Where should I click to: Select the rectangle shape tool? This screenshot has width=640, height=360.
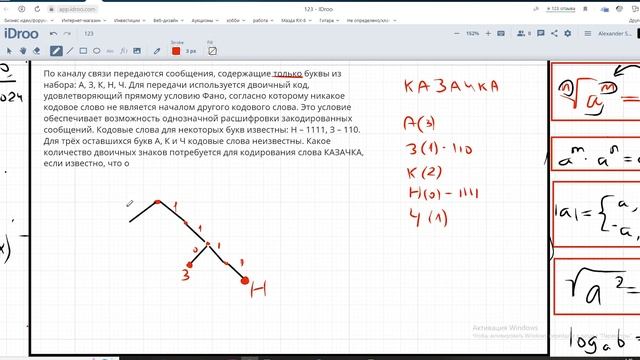pyautogui.click(x=83, y=51)
